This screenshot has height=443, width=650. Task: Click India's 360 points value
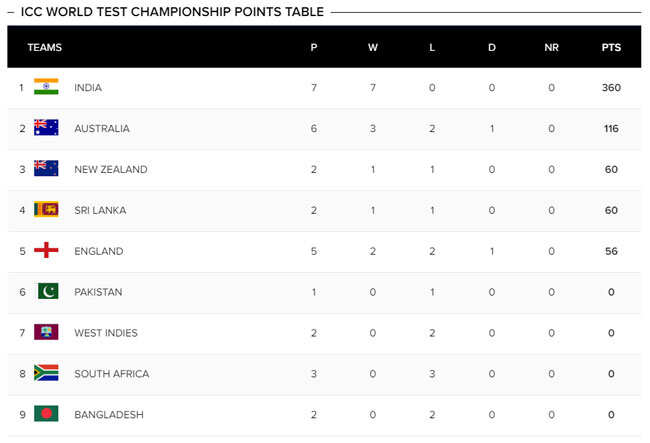611,87
